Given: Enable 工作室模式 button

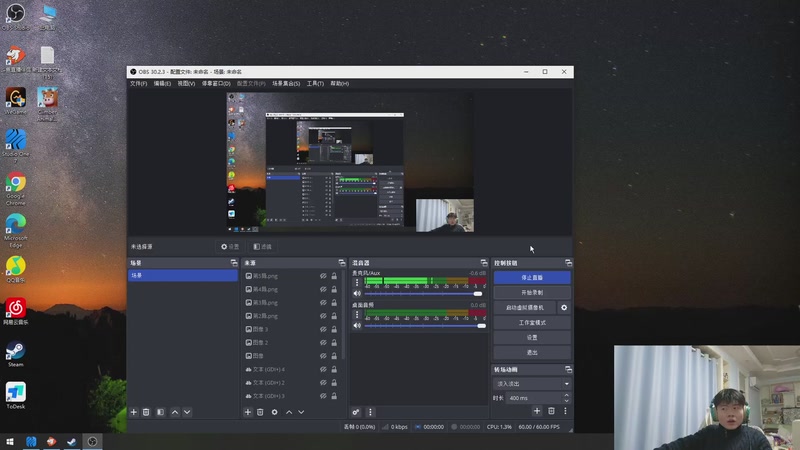Looking at the screenshot, I should point(532,322).
